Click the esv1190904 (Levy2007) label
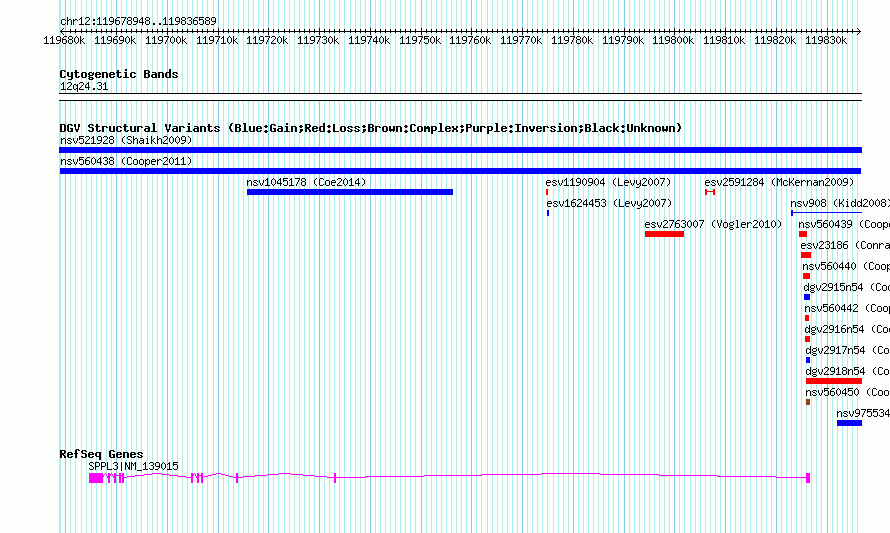The height and width of the screenshot is (533, 890). pos(608,182)
